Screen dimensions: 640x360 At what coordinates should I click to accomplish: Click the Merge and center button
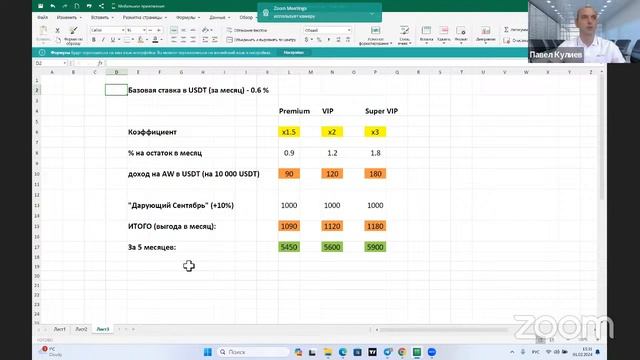point(261,40)
